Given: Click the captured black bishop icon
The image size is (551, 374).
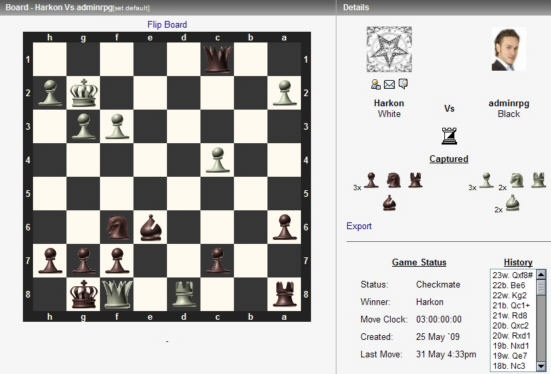Looking at the screenshot, I should click(389, 203).
